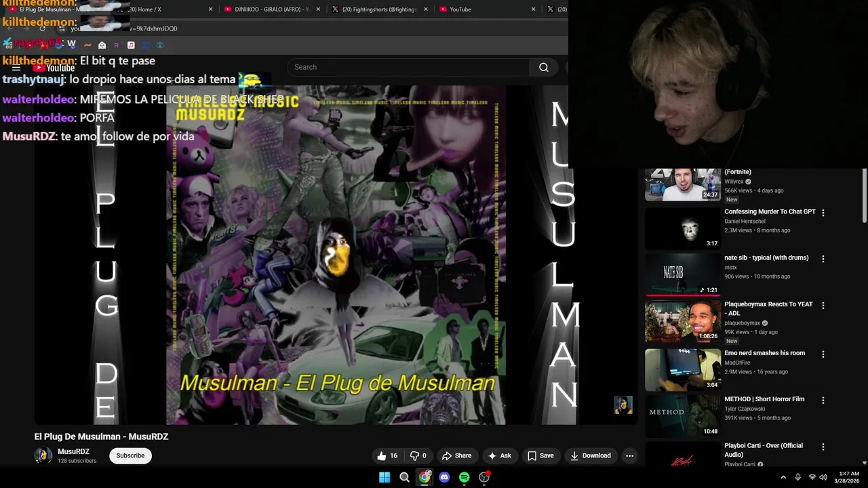The width and height of the screenshot is (868, 488).
Task: Open Daniel Hentschel channel link
Action: [745, 222]
